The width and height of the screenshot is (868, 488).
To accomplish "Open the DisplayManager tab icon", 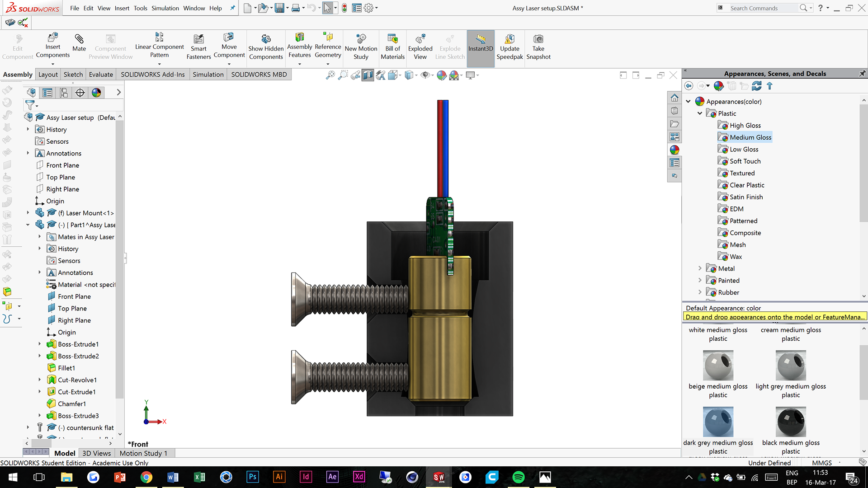I will [96, 93].
